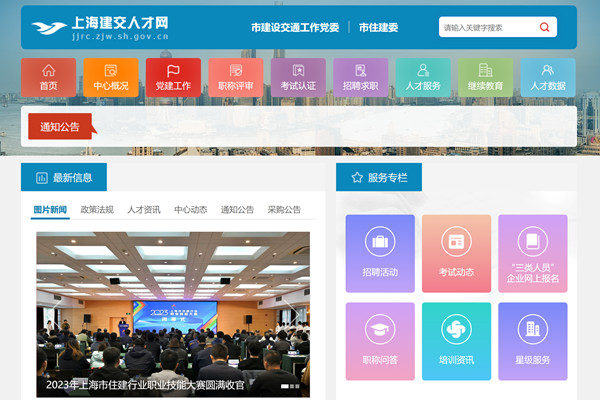Screen dimensions: 600x400
Task: Open the 人才服务 teal tile
Action: pyautogui.click(x=423, y=78)
